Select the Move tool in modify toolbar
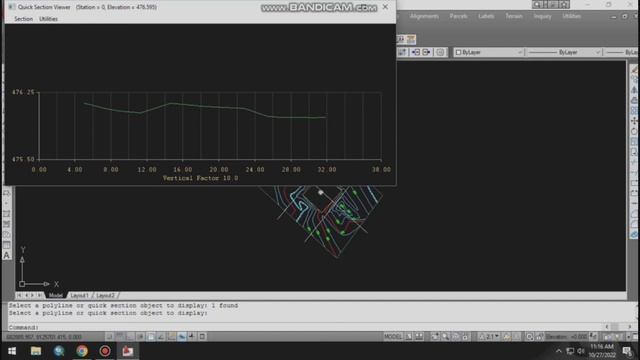Image resolution: width=640 pixels, height=360 pixels. click(634, 121)
